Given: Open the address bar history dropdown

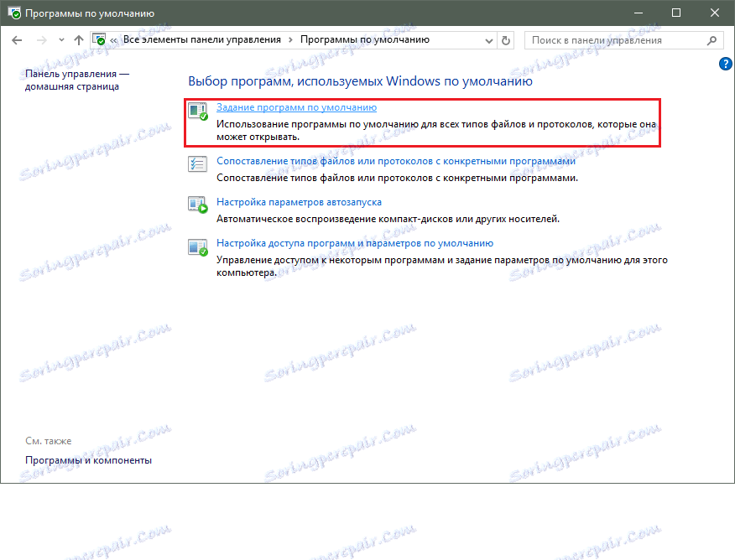Looking at the screenshot, I should pyautogui.click(x=489, y=41).
